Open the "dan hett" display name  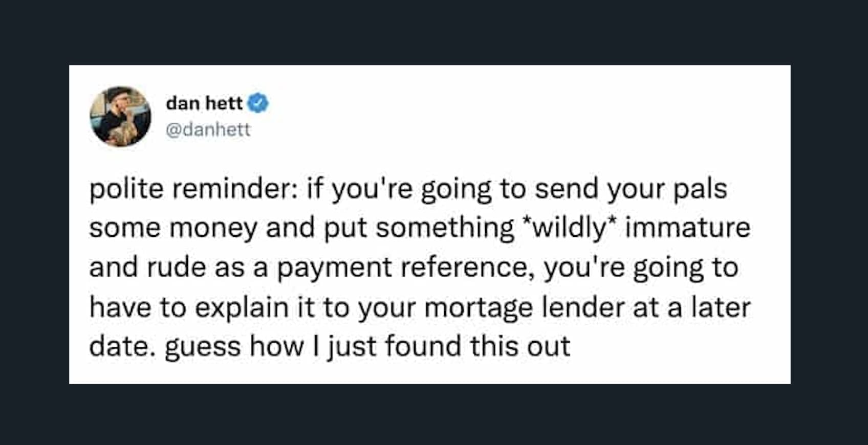pyautogui.click(x=204, y=103)
